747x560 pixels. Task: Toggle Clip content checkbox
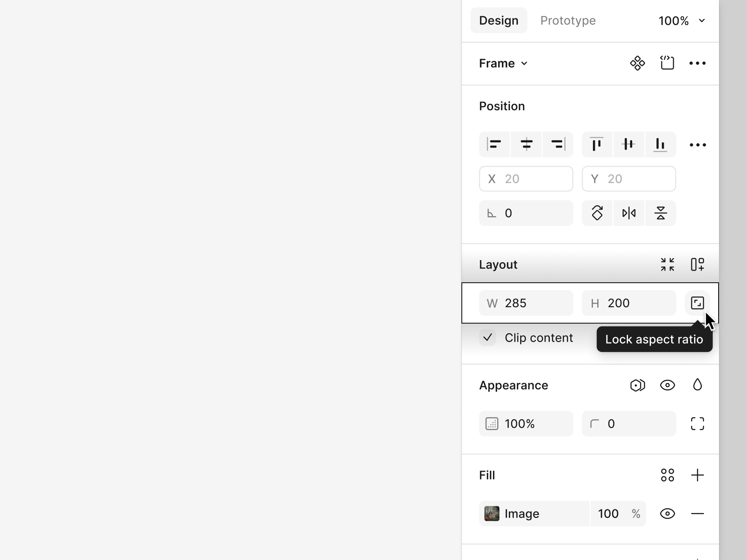489,337
